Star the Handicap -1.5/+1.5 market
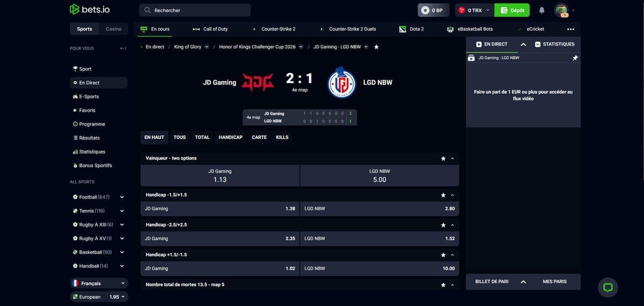 pos(443,195)
